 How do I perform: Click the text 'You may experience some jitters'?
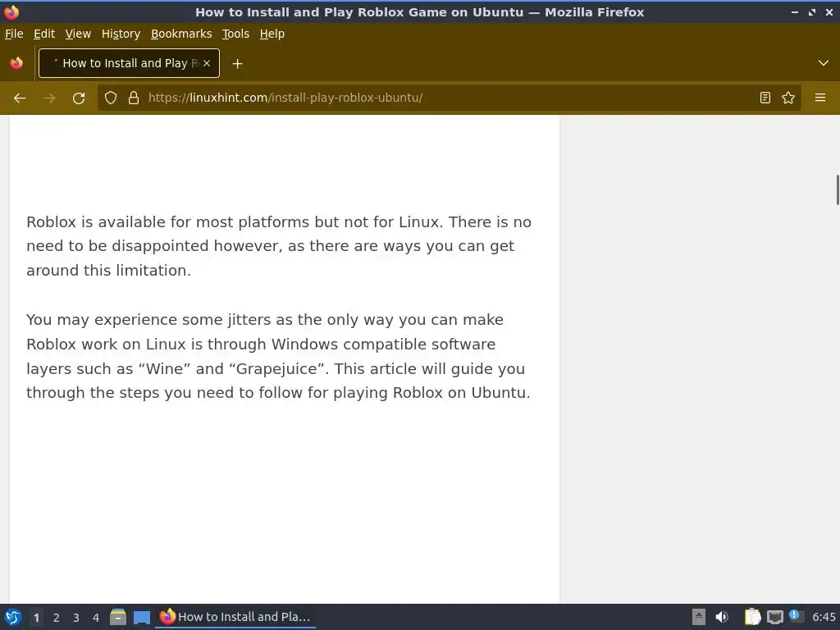148,320
